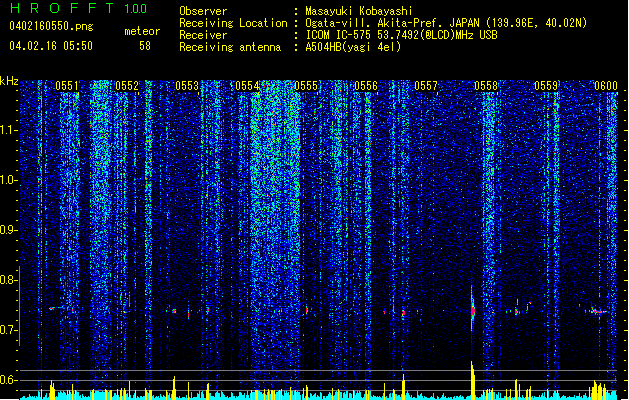The height and width of the screenshot is (400, 629).
Task: Click the 1.1 frequency axis label
Action: 9,130
